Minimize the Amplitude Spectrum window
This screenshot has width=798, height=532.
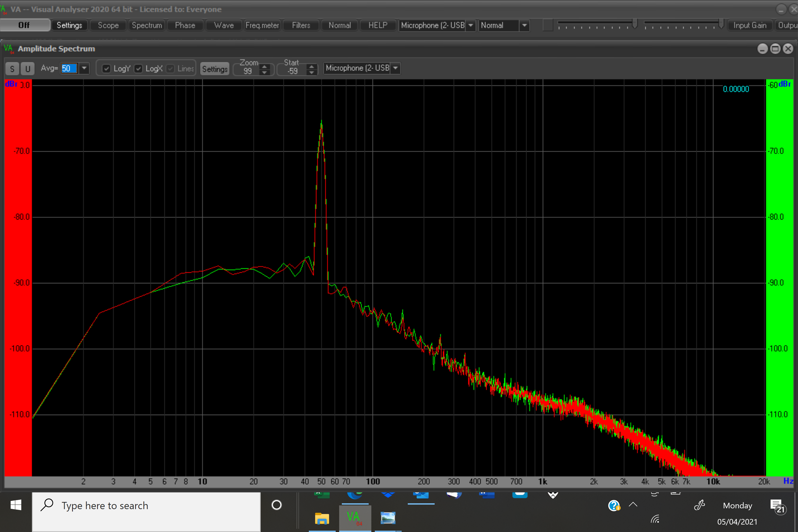pyautogui.click(x=762, y=49)
